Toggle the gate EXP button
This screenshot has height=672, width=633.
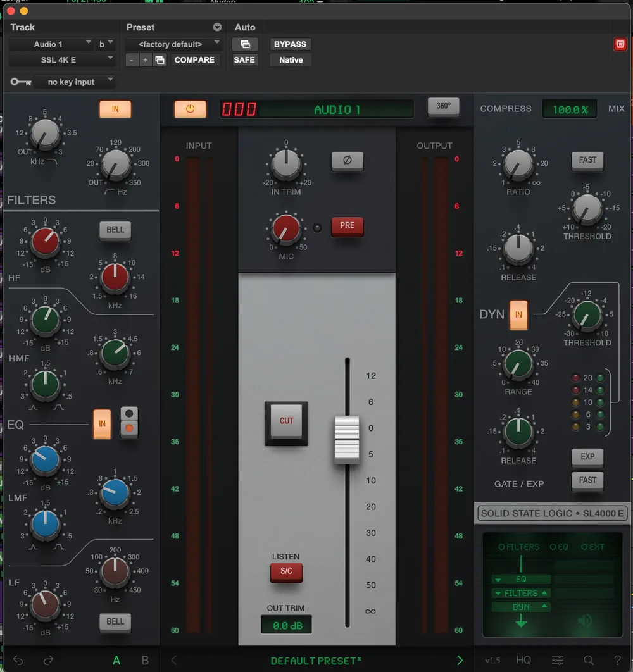coord(587,457)
